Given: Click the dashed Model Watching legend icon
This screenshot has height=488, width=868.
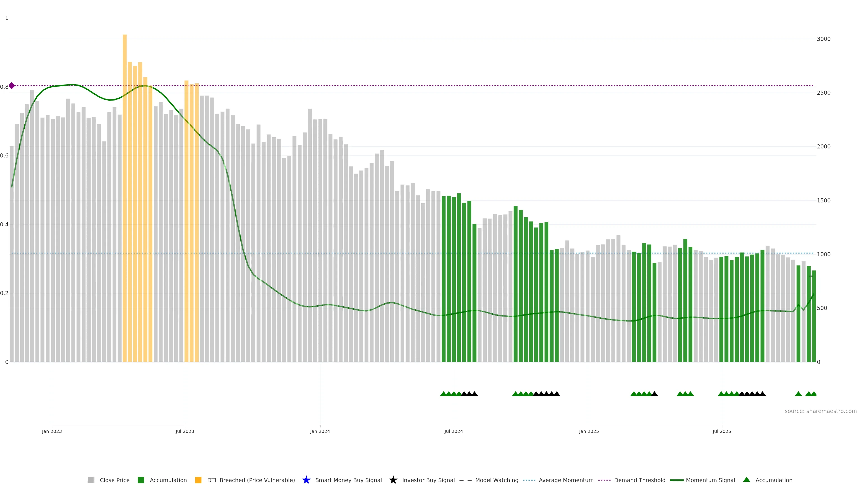Looking at the screenshot, I should pos(465,480).
